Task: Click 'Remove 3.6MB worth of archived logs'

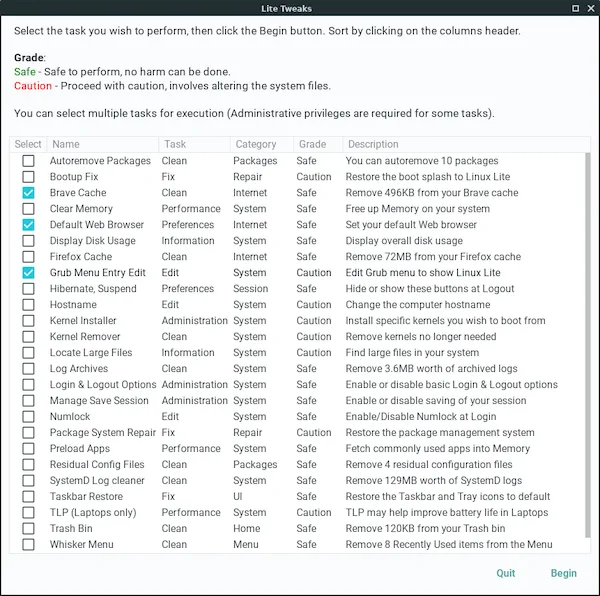Action: click(432, 369)
